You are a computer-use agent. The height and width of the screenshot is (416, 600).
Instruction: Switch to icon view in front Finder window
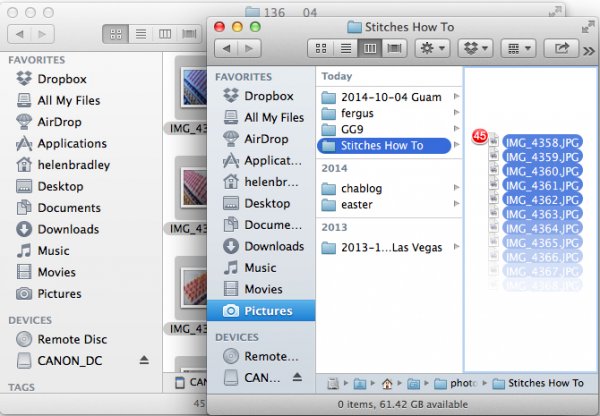tap(321, 47)
